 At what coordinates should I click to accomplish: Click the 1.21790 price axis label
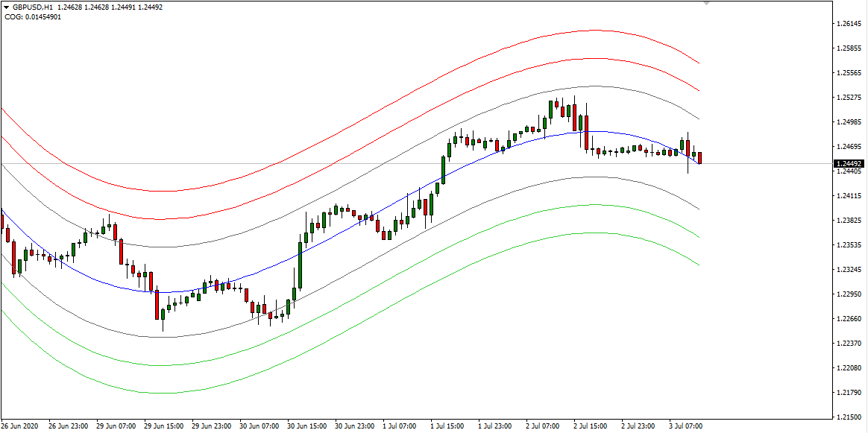(849, 392)
